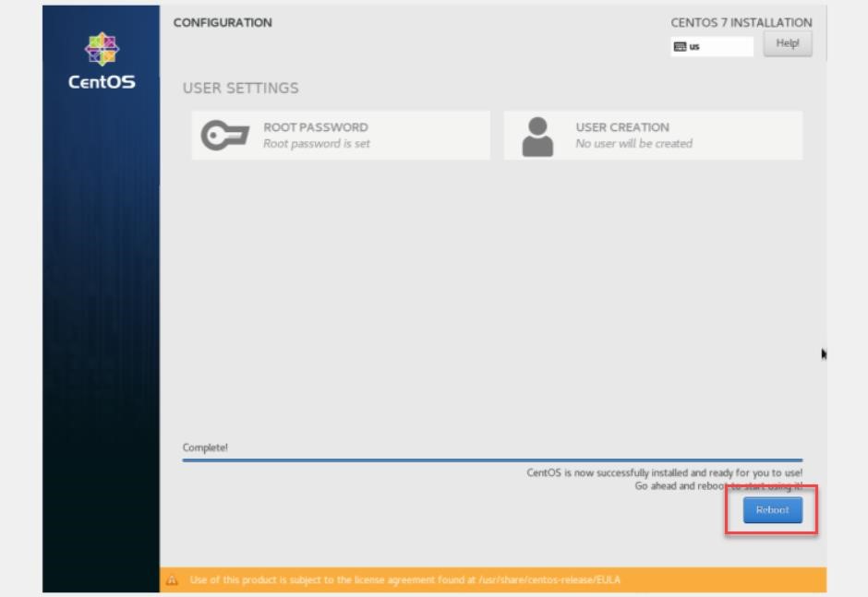Screen dimensions: 868x597
Task: Click the User Creation person icon
Action: (x=537, y=137)
